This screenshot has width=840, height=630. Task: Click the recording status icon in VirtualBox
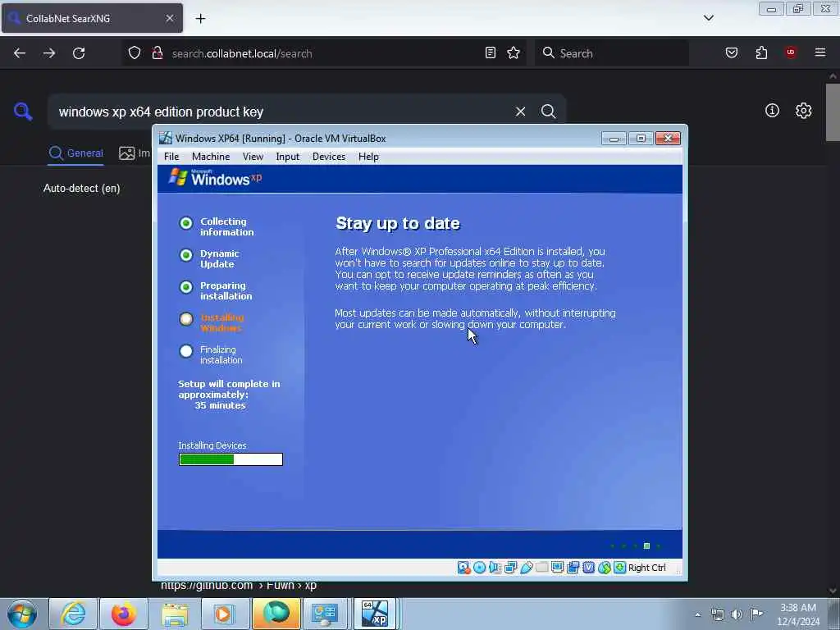573,568
